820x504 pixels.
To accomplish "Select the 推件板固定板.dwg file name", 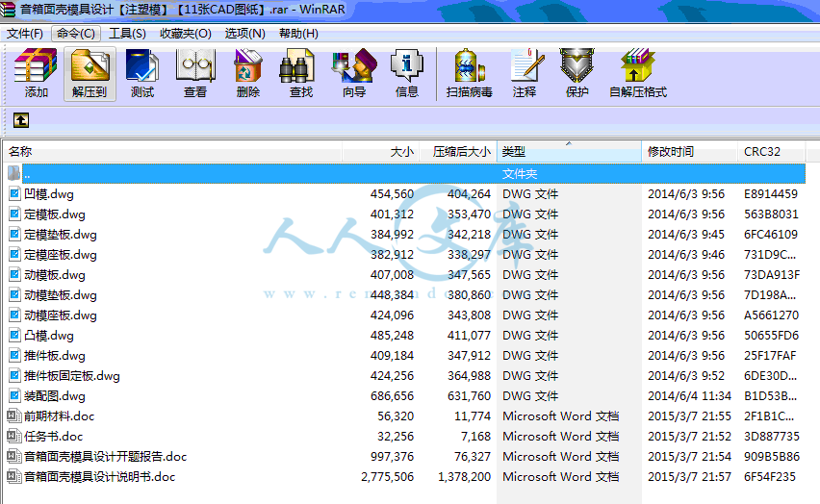I will coord(71,376).
